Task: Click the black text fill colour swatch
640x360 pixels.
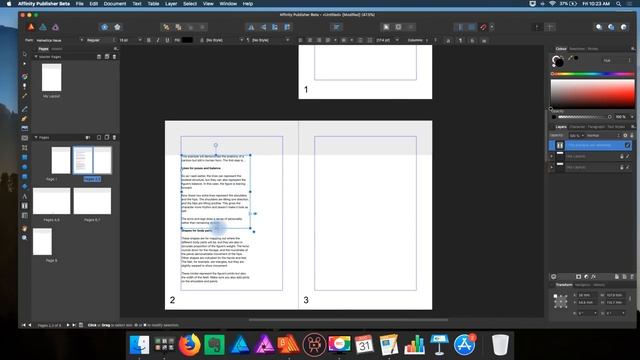Action: point(187,40)
